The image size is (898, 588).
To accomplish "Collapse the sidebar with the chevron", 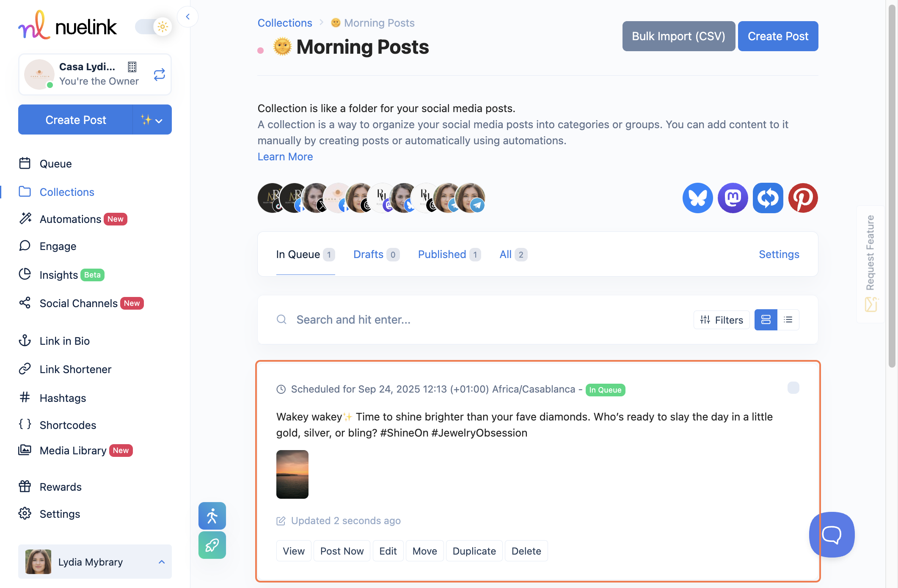I will (x=187, y=17).
